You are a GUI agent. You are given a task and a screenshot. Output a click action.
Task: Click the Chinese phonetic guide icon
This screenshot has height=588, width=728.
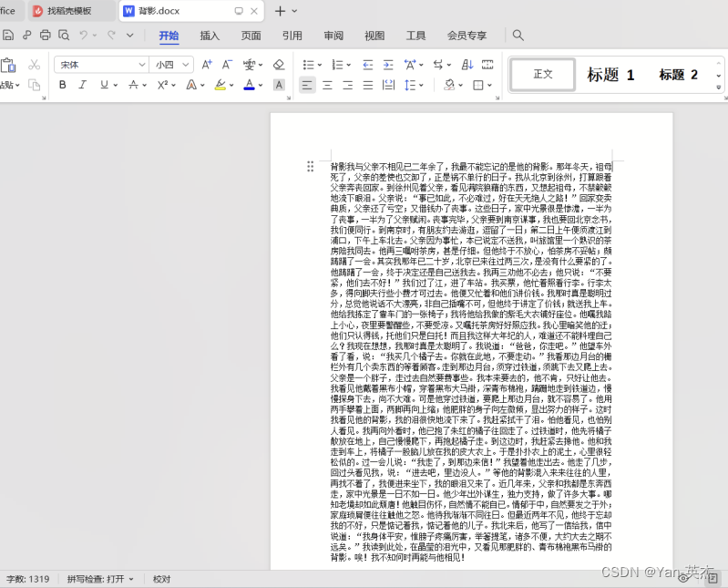click(x=250, y=65)
